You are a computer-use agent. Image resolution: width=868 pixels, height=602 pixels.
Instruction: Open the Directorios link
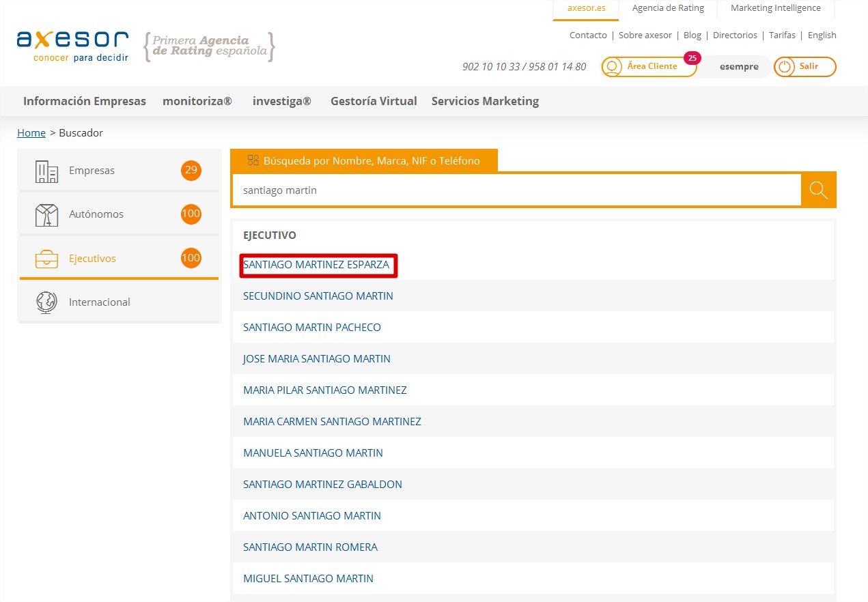tap(735, 35)
